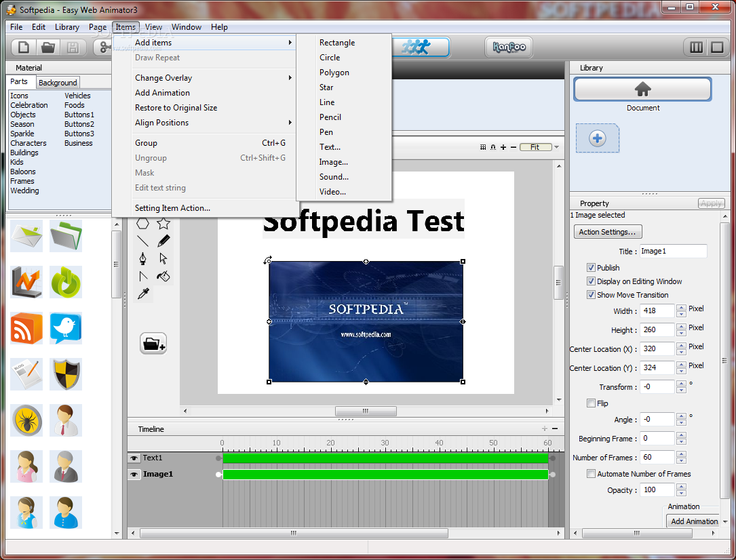Image resolution: width=736 pixels, height=560 pixels.
Task: Decrease the Height value stepper
Action: [681, 333]
